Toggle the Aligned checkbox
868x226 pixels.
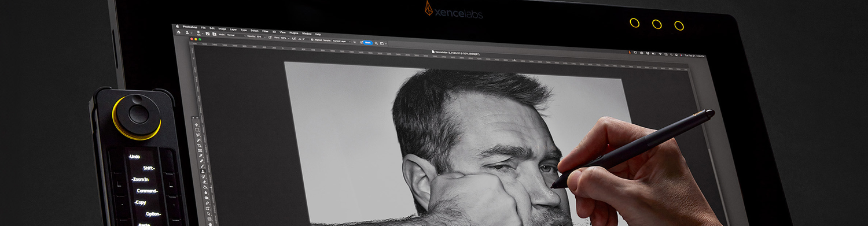(x=312, y=39)
